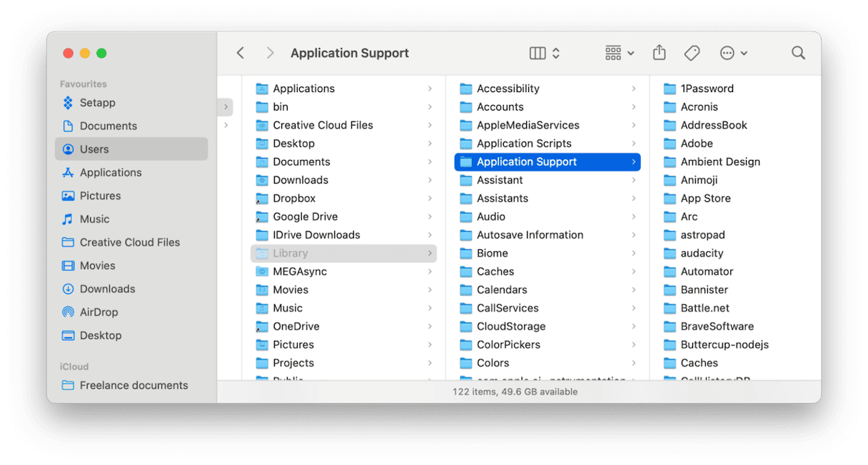Open AirDrop in the sidebar
The image size is (868, 465).
coord(99,312)
